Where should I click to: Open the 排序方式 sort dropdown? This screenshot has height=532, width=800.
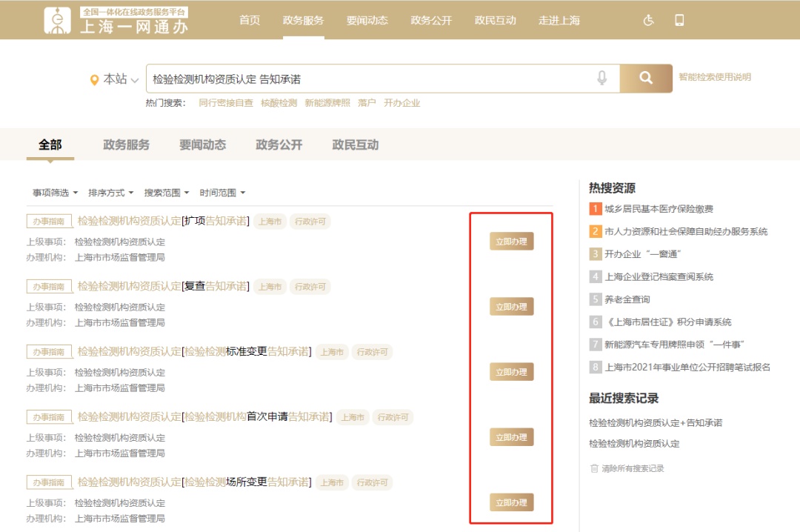(x=110, y=193)
